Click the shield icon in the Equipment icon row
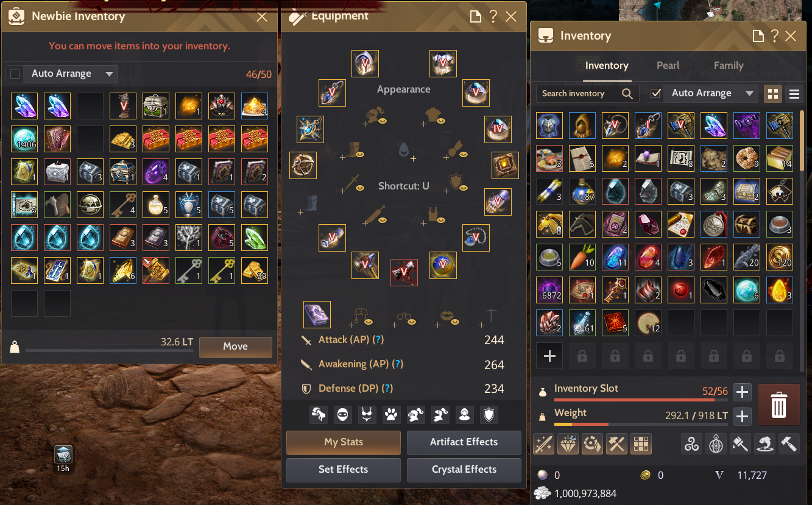The height and width of the screenshot is (505, 812). tap(489, 415)
